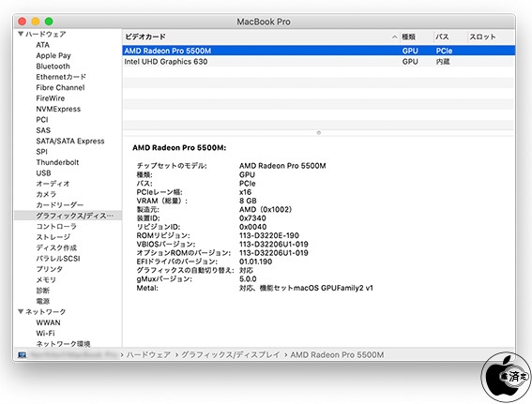532x404 pixels.
Task: Click the 0x7340 device ID value
Action: pyautogui.click(x=252, y=217)
